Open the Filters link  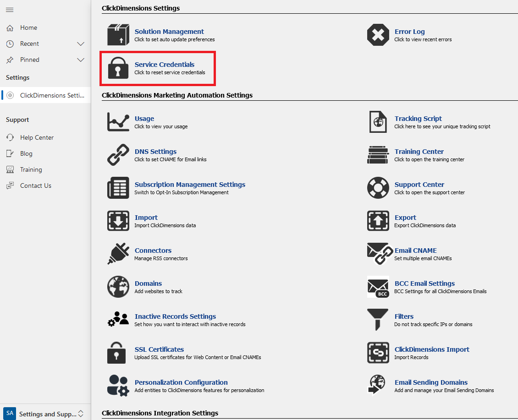[404, 316]
